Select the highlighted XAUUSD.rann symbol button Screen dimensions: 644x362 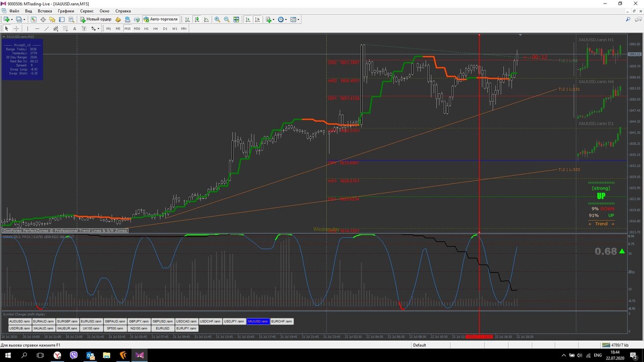pyautogui.click(x=258, y=322)
